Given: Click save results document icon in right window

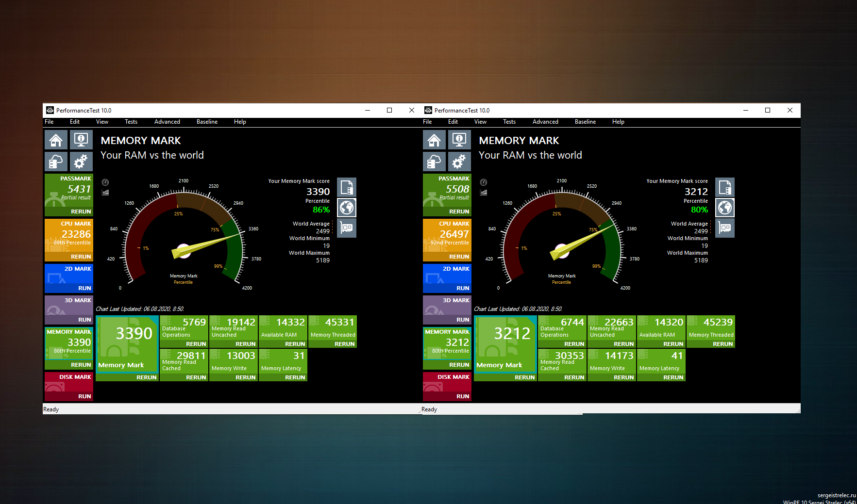Looking at the screenshot, I should click(x=725, y=187).
